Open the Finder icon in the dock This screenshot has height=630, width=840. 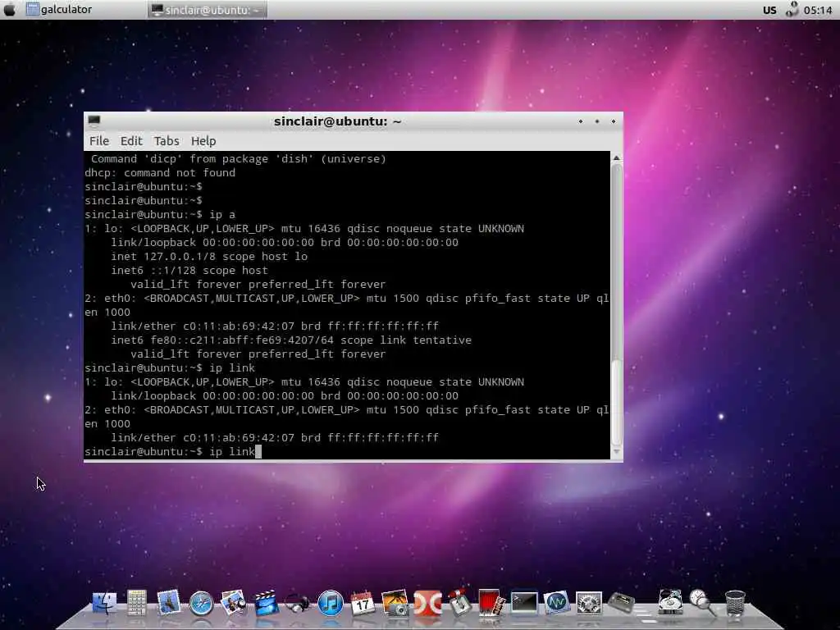coord(104,603)
